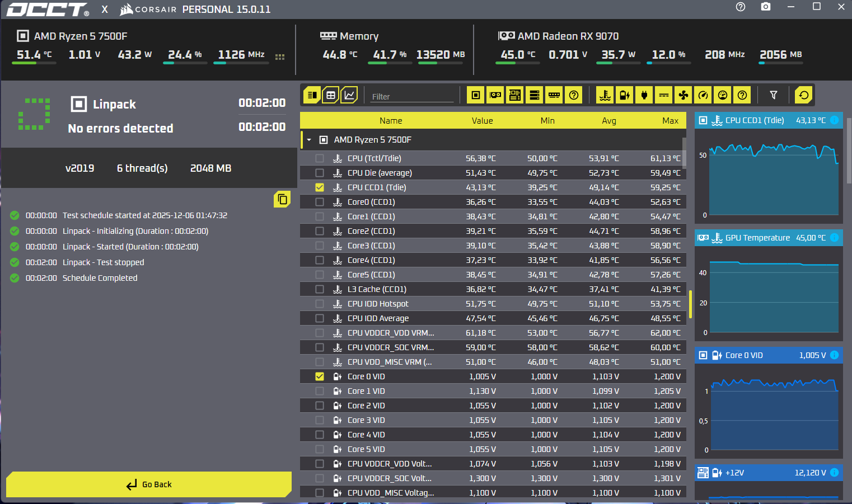Check the L3 Cache (CCD1) checkbox
Screen dimensions: 852x504
tap(320, 289)
